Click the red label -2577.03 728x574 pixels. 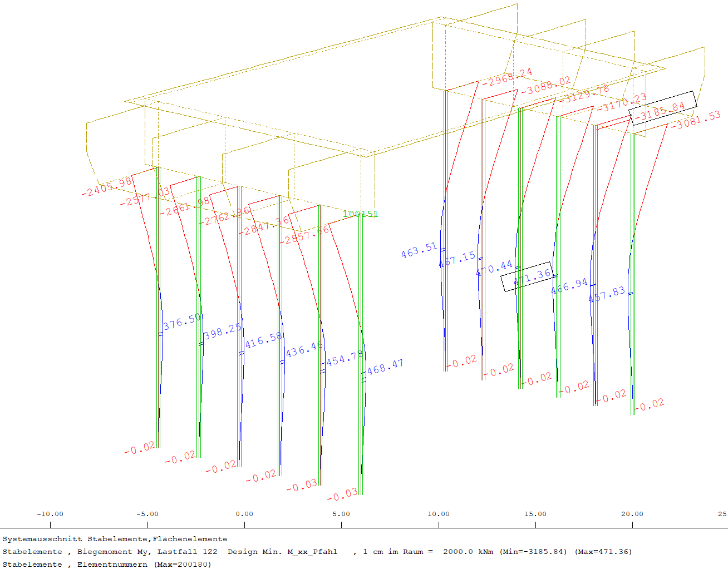(x=145, y=197)
